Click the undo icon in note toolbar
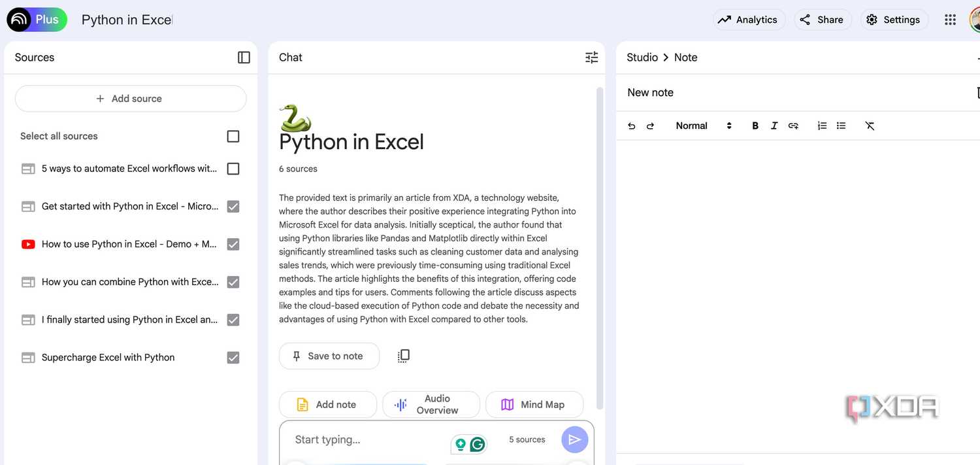 point(631,126)
